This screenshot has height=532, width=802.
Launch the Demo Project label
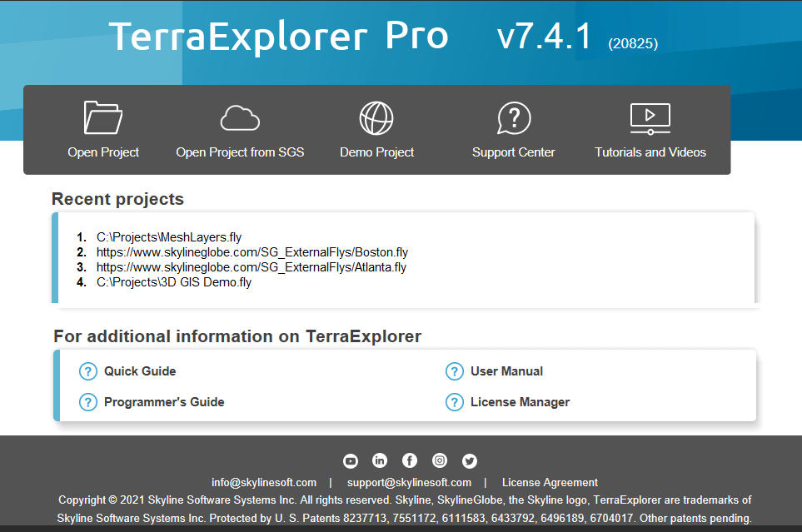pos(377,152)
